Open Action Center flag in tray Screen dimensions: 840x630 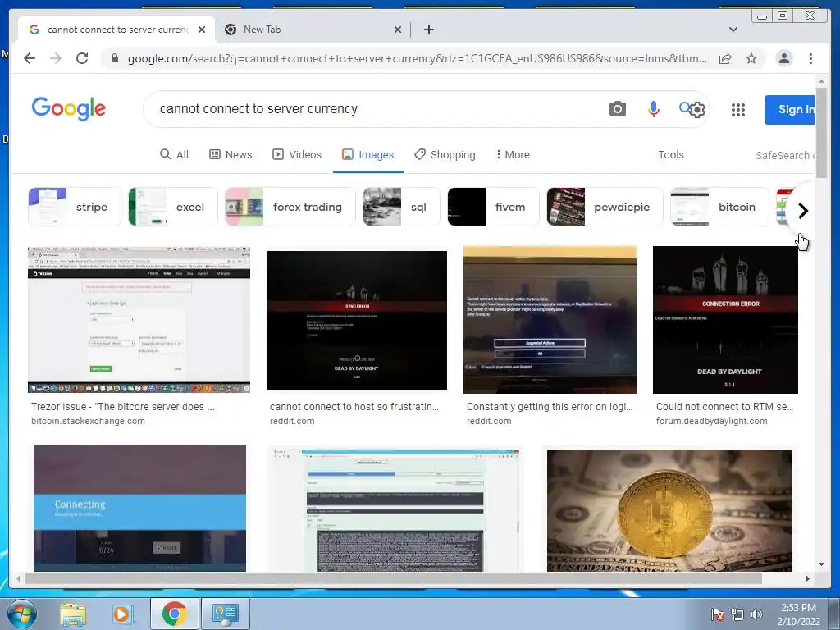[717, 614]
